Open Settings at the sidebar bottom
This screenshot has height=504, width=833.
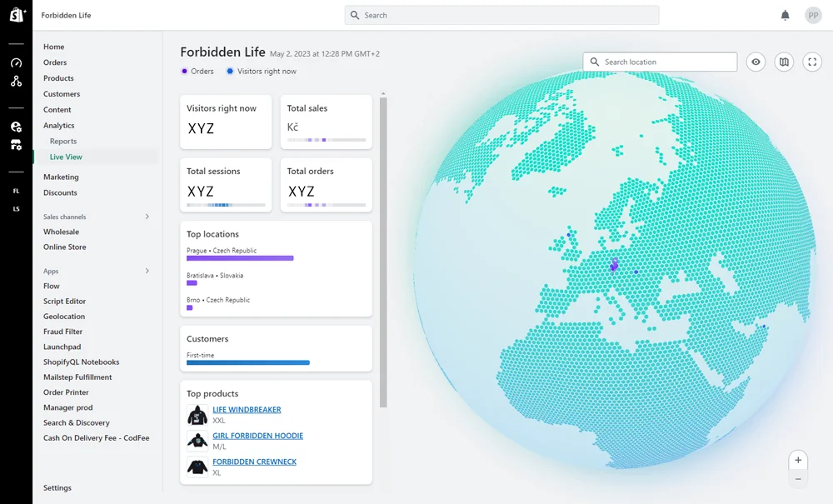tap(57, 488)
